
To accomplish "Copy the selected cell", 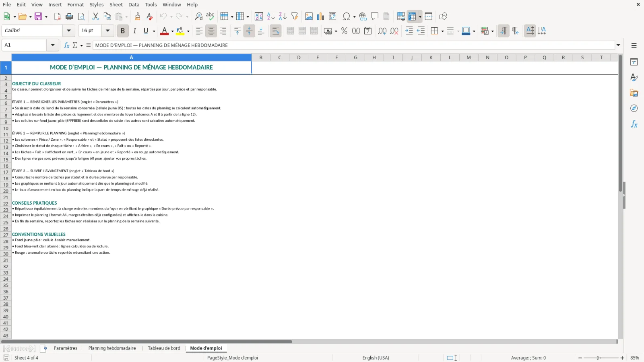I will coord(107,16).
